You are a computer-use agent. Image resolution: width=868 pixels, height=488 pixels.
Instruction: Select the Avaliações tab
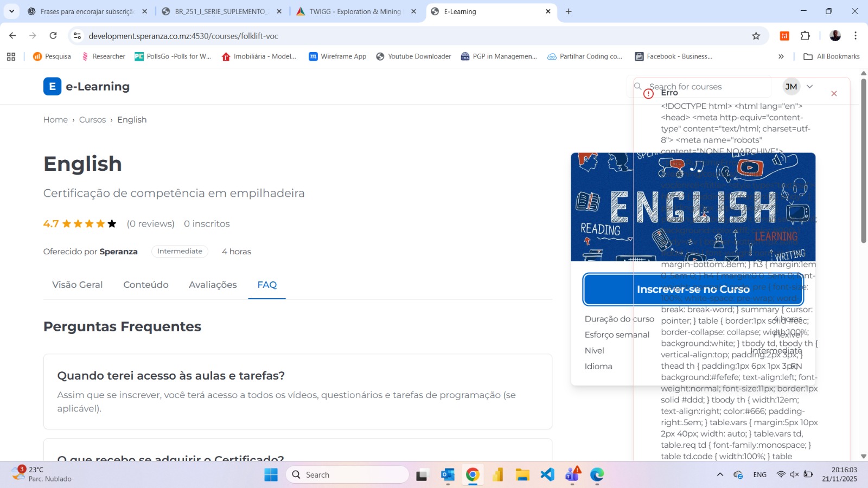click(213, 285)
